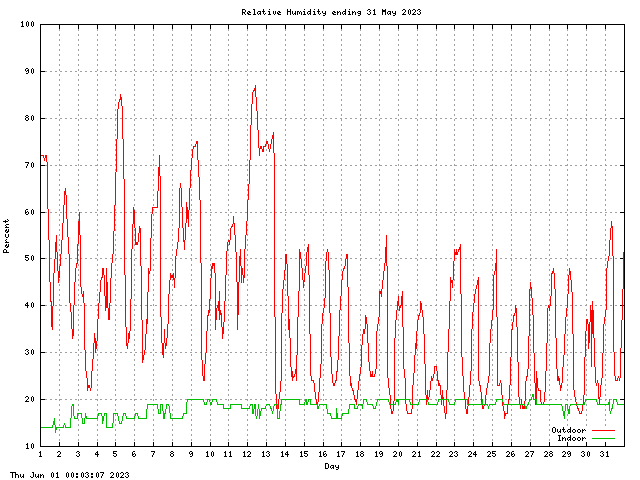
Task: Click day 7 on the x-axis
Action: [x=153, y=454]
